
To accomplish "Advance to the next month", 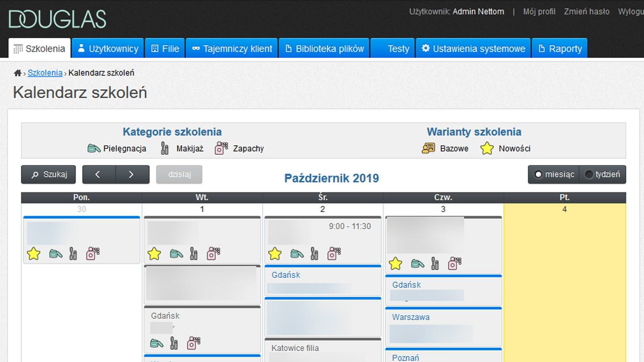I will [131, 175].
